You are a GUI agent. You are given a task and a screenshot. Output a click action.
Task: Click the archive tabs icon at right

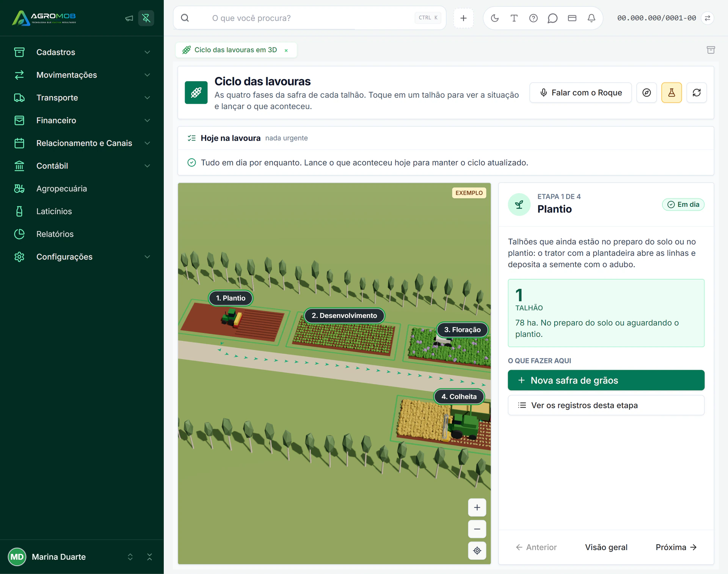[711, 50]
